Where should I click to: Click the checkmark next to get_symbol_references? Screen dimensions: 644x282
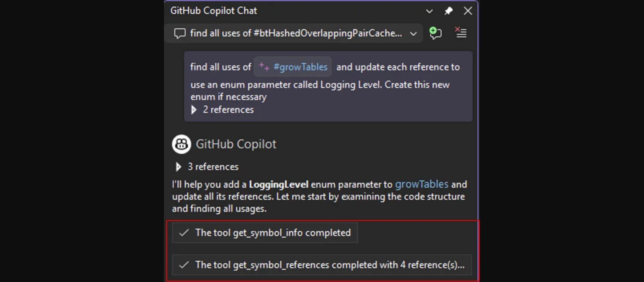184,265
